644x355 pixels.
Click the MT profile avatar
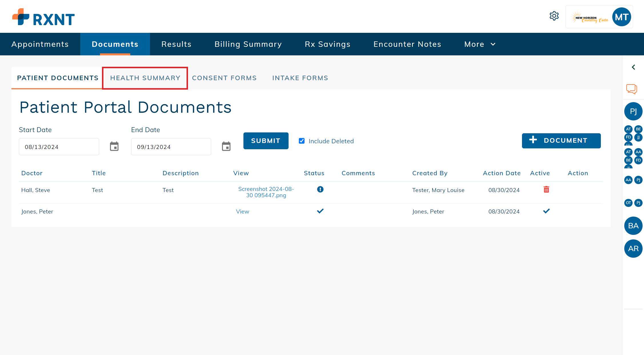click(x=622, y=17)
